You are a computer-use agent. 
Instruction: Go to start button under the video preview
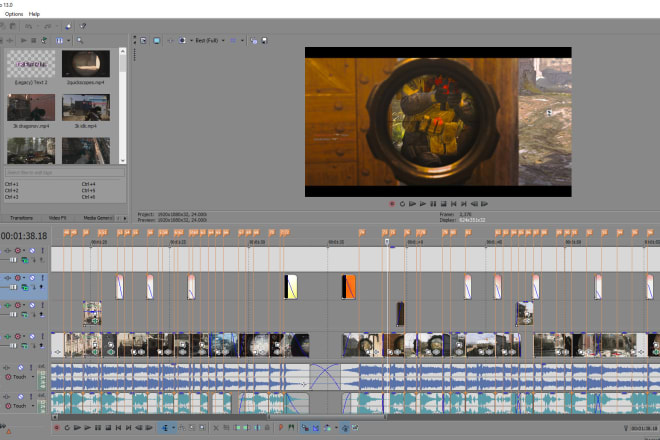pos(454,204)
